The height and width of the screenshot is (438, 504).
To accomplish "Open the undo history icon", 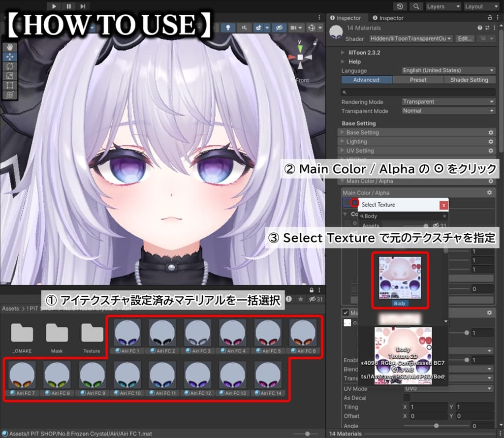I will 400,6.
